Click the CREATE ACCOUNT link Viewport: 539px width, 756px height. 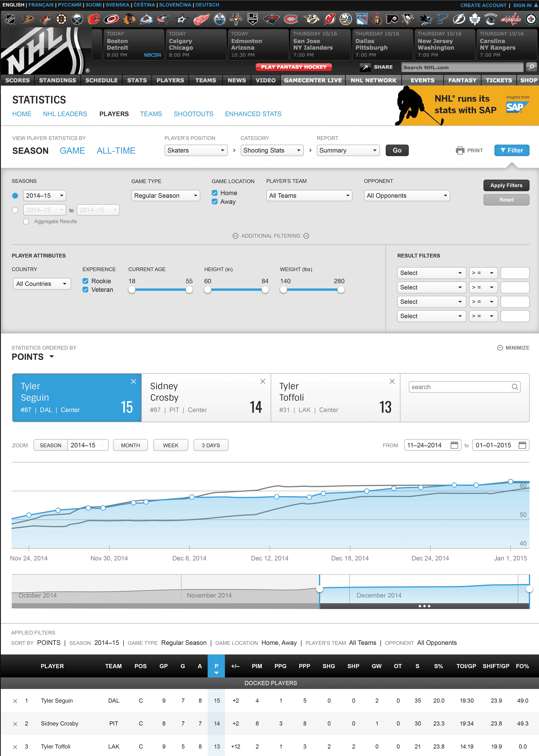483,5
